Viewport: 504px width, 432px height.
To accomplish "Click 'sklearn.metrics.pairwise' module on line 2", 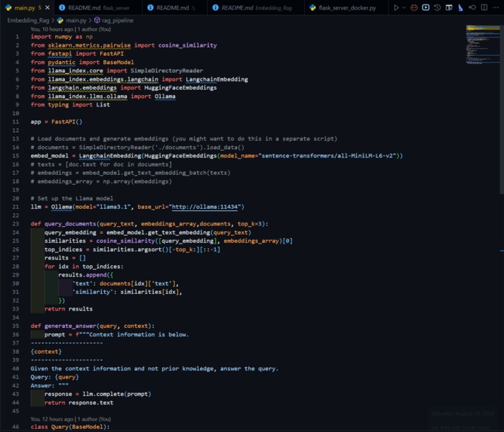I will [89, 45].
